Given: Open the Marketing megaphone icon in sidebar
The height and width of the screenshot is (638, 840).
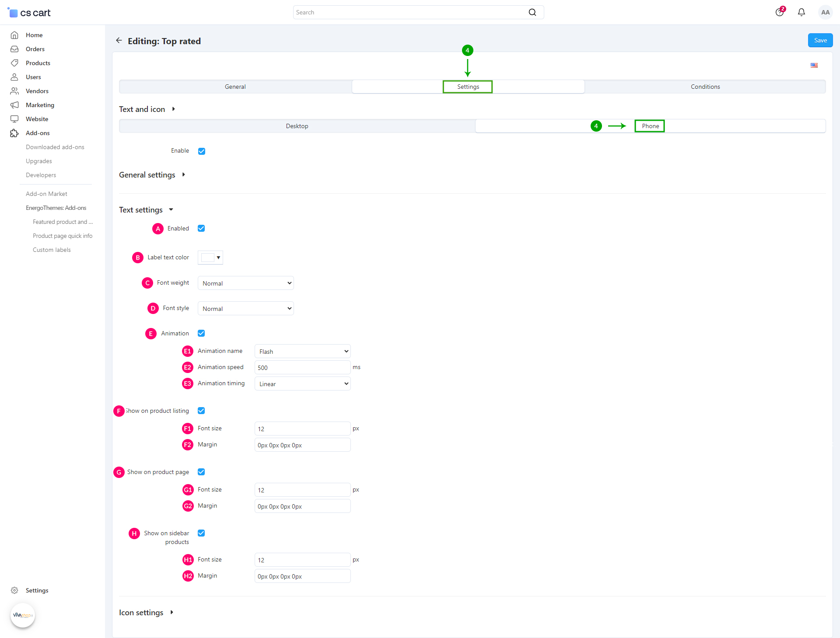Looking at the screenshot, I should (x=14, y=105).
